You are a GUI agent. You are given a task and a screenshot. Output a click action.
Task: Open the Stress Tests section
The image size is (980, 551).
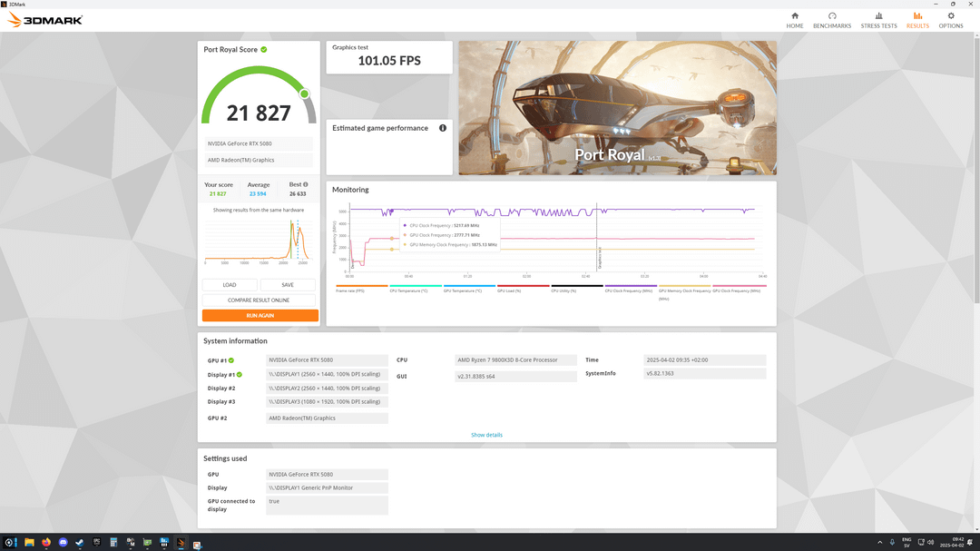[x=878, y=21]
